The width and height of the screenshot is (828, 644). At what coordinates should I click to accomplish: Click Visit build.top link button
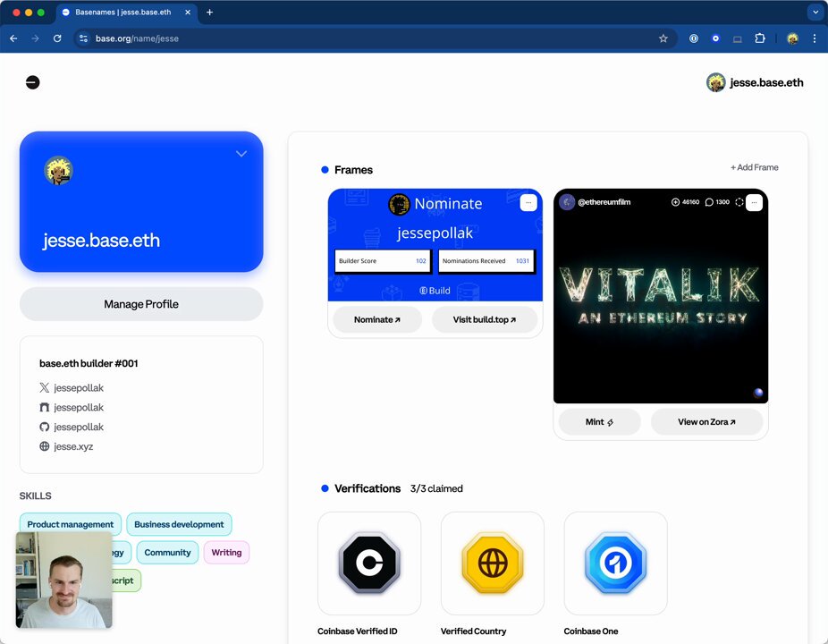(485, 319)
